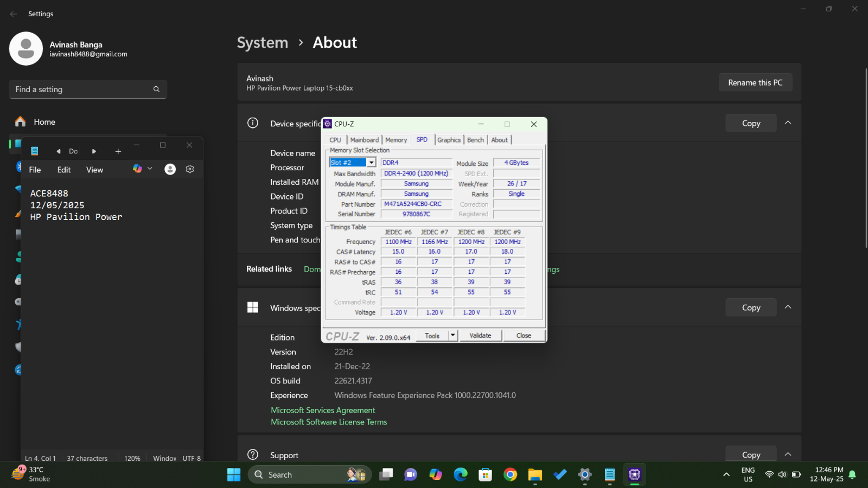Copy the Support section details
Viewport: 868px width, 488px height.
pos(751,454)
